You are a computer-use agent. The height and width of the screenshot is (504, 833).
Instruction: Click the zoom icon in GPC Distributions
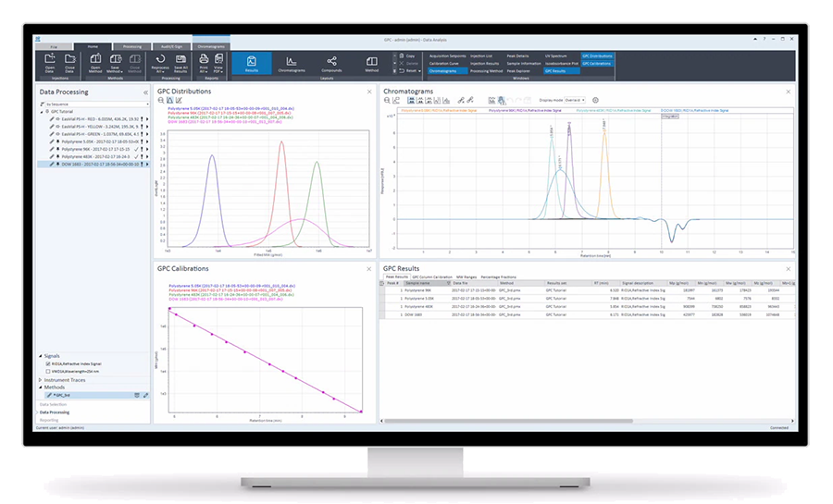(x=160, y=100)
